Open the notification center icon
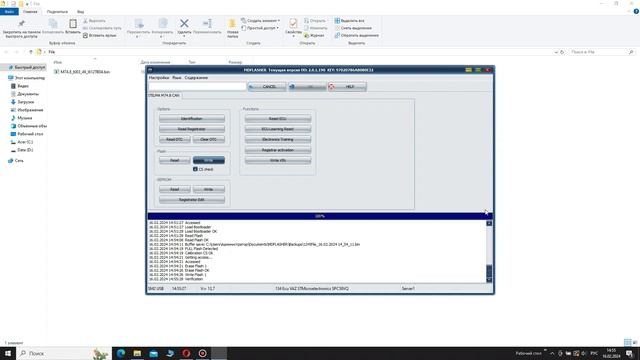Screen dimensions: 640x360 click(x=629, y=353)
